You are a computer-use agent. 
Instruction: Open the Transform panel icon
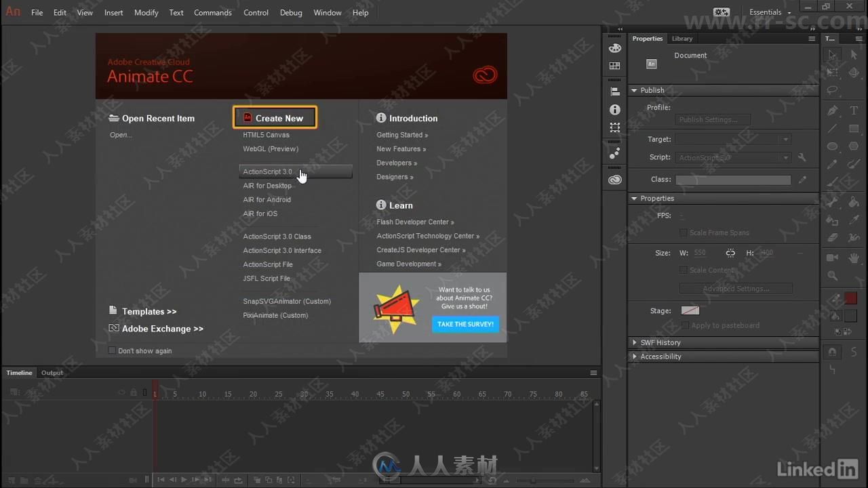[x=615, y=127]
